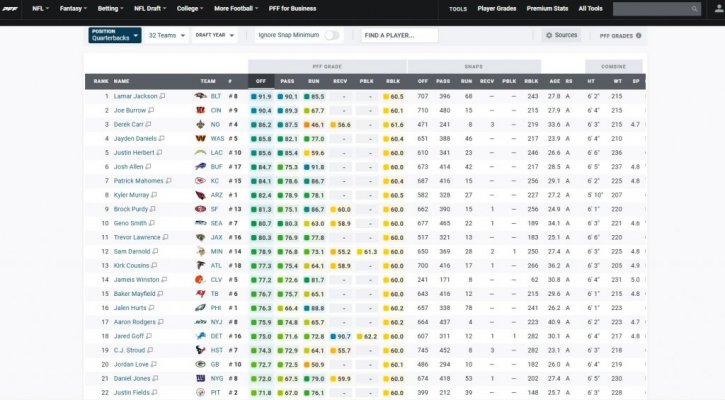This screenshot has height=400, width=725.
Task: Open the Position Quarterbacks dropdown
Action: [x=115, y=35]
